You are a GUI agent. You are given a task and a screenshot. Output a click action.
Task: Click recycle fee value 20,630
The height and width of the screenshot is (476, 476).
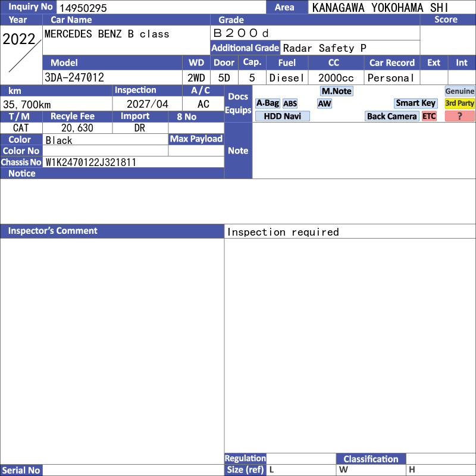77,128
